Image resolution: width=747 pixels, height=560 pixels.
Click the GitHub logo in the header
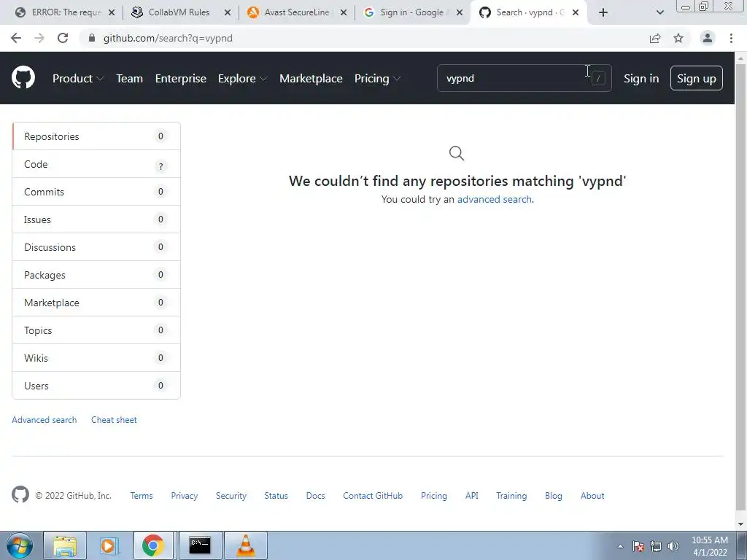click(x=23, y=77)
